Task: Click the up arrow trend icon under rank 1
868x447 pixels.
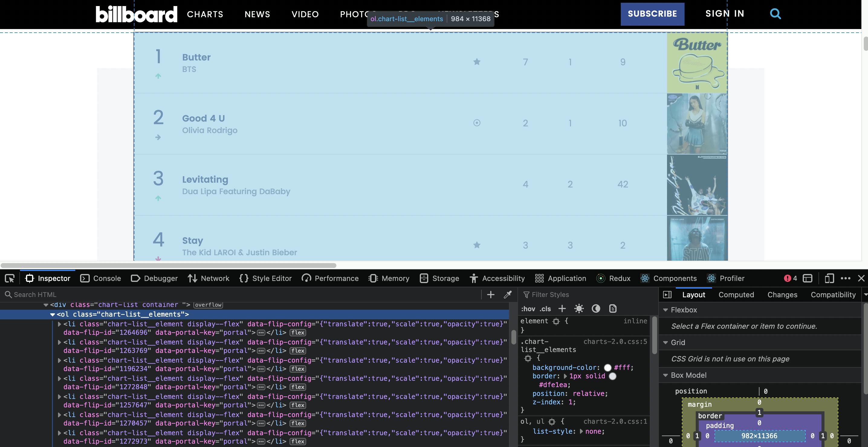Action: pyautogui.click(x=158, y=76)
